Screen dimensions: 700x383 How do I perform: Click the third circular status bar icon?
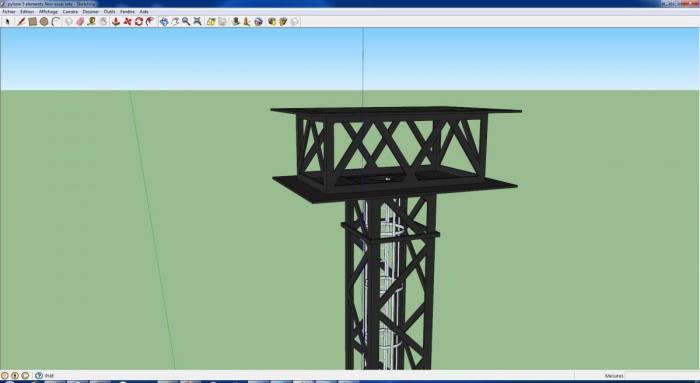pyautogui.click(x=25, y=376)
